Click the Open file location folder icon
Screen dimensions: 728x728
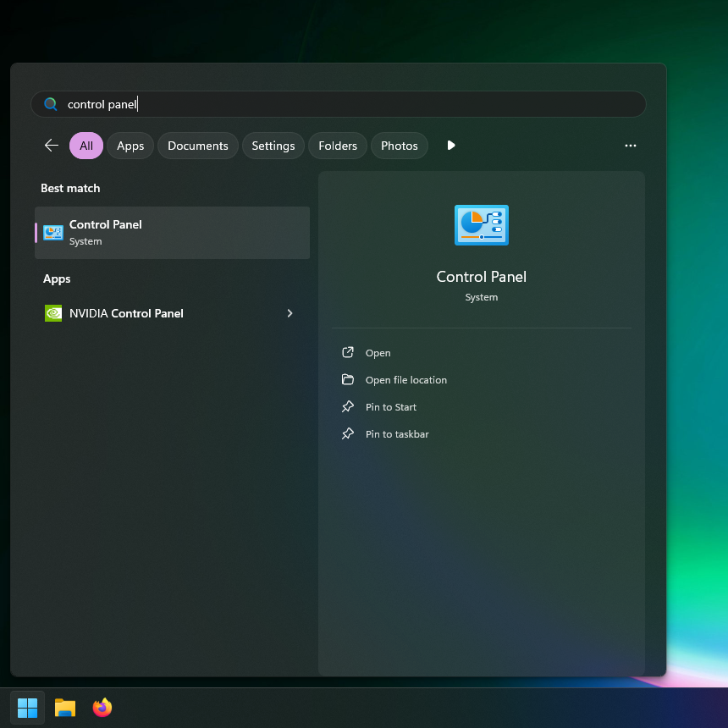[x=348, y=379]
